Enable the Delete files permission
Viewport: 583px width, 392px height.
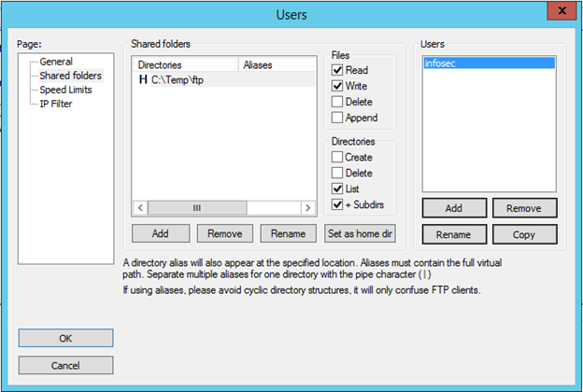pos(337,102)
